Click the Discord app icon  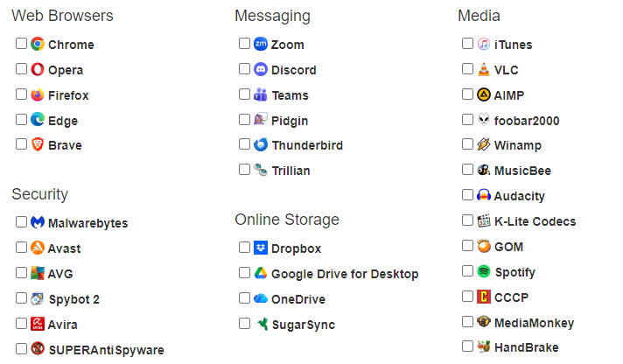(261, 69)
